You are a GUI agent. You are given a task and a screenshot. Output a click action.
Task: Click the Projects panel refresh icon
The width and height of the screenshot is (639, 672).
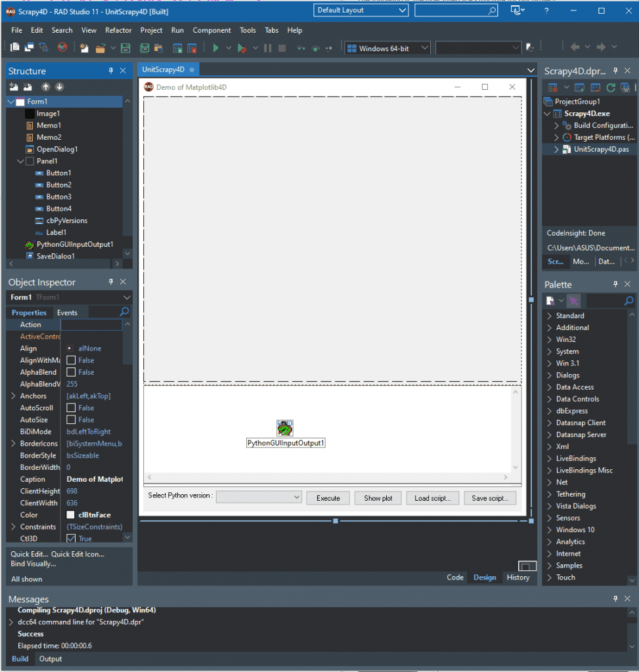611,88
